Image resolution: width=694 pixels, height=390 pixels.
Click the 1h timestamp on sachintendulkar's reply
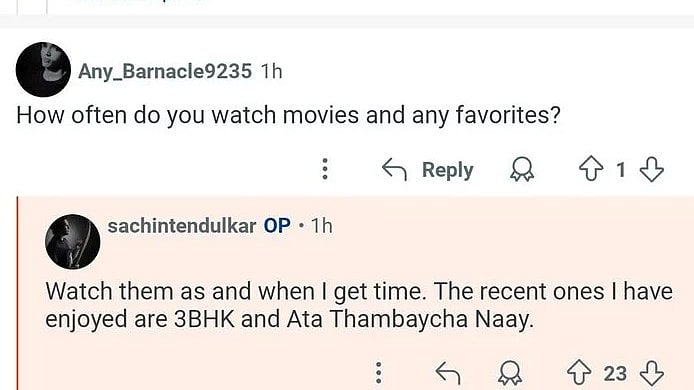click(x=321, y=226)
